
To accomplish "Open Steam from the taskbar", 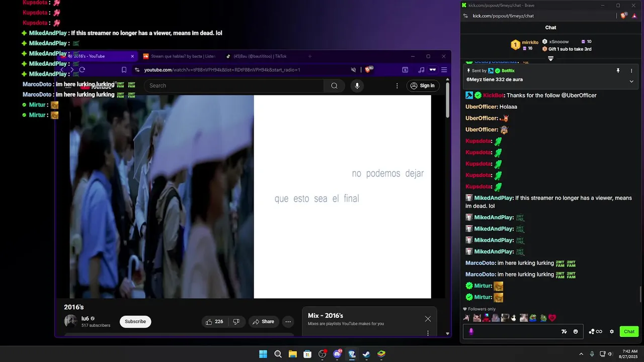I will (367, 354).
